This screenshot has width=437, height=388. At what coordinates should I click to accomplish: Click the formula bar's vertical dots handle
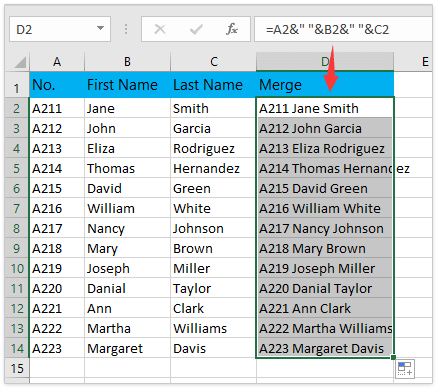[126, 29]
